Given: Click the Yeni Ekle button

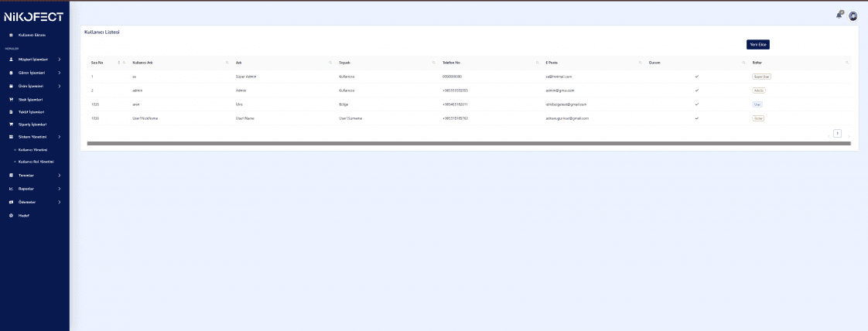Looking at the screenshot, I should (758, 44).
